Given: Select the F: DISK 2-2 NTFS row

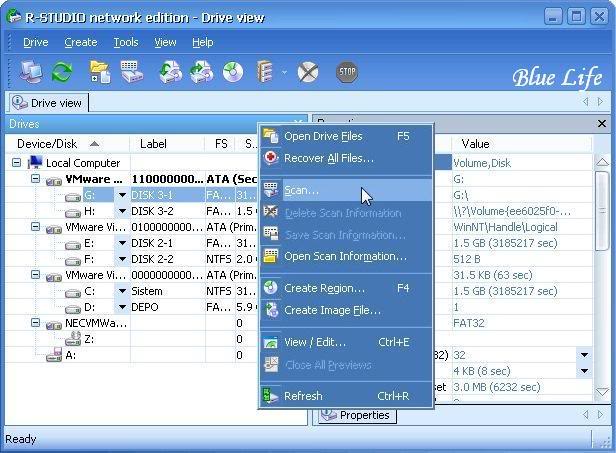Looking at the screenshot, I should pos(132,259).
